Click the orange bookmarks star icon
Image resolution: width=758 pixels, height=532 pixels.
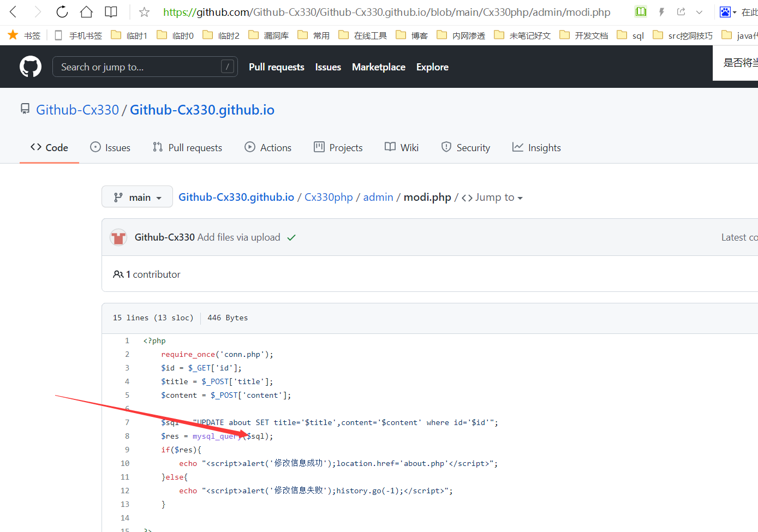pyautogui.click(x=13, y=35)
